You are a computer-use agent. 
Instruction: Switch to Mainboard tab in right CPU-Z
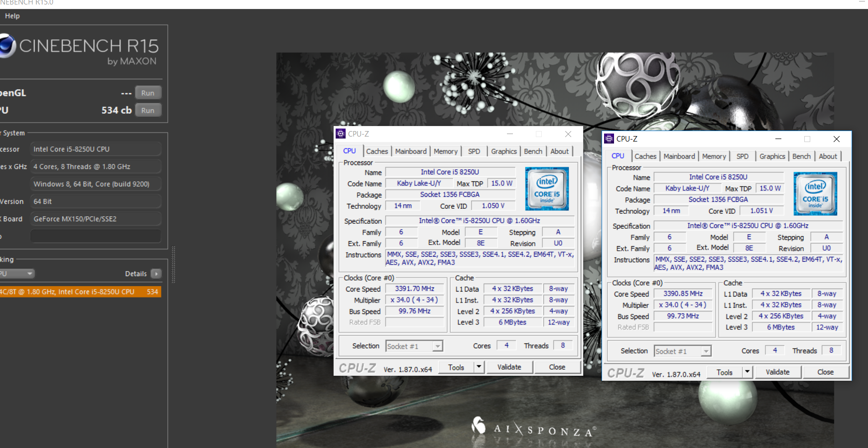click(x=679, y=156)
